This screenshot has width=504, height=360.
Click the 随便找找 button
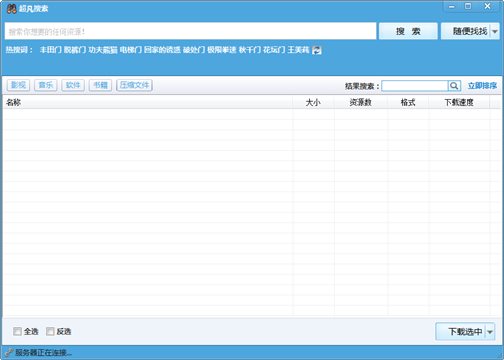tap(466, 31)
